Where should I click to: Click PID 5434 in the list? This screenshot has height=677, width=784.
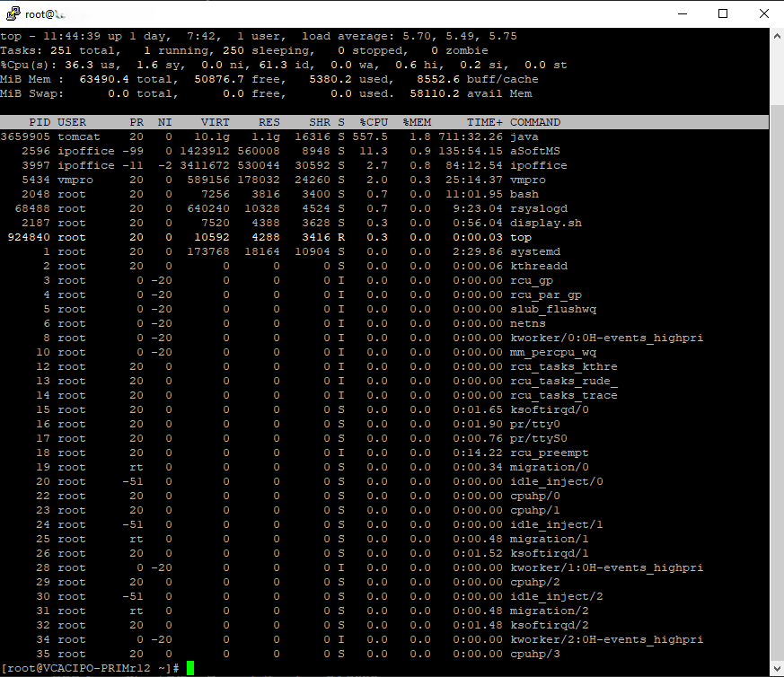[x=36, y=180]
